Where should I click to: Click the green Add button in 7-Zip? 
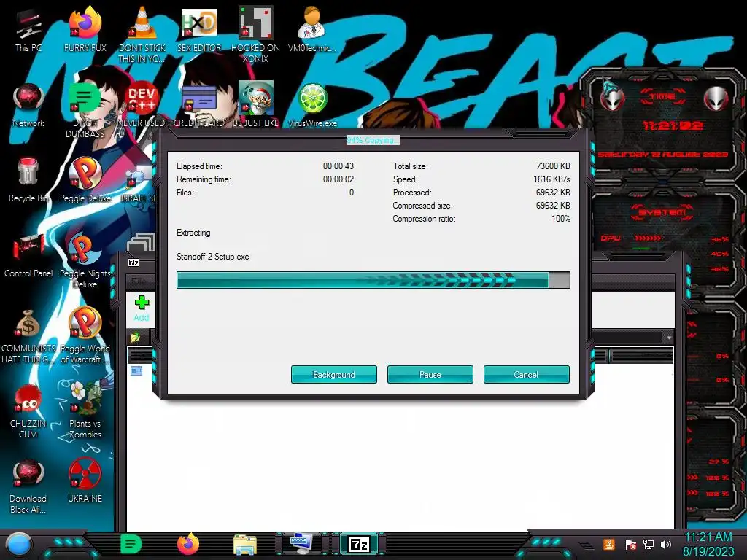142,308
